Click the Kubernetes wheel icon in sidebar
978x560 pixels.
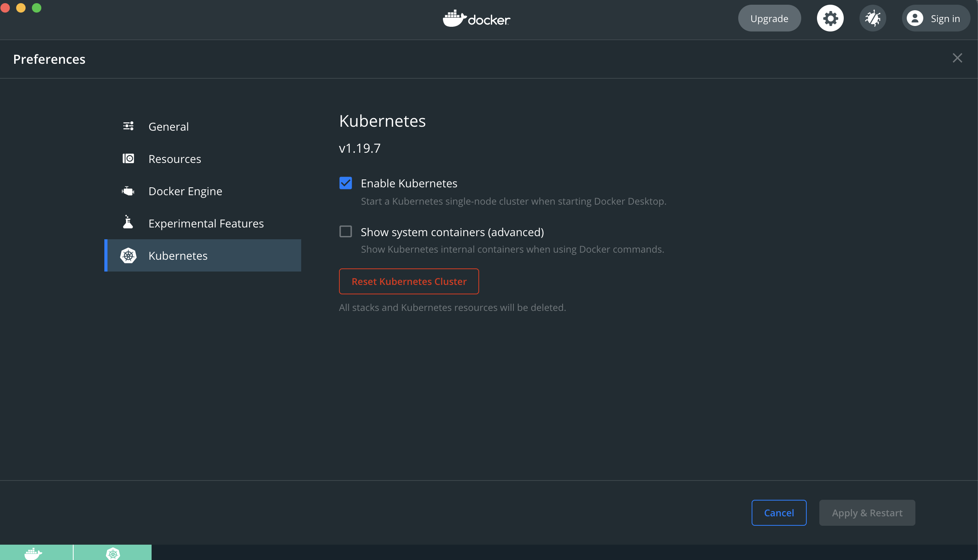[x=128, y=256]
